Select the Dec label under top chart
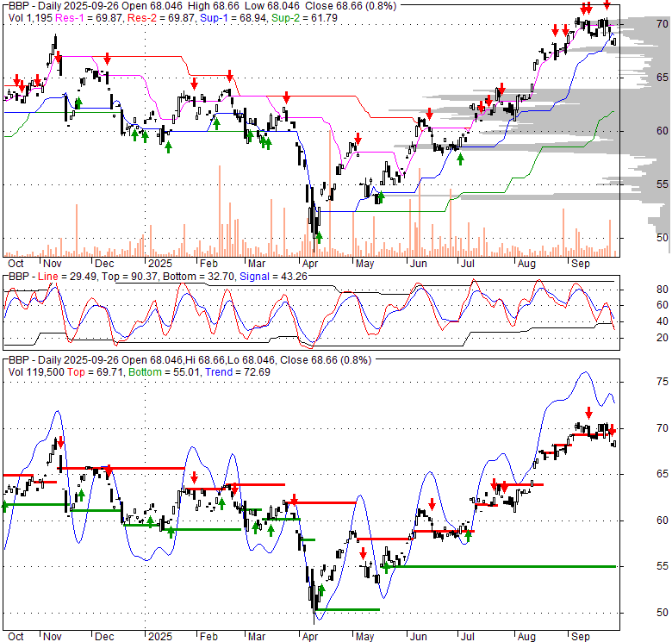Screen dimensions: 672x642 tap(104, 264)
